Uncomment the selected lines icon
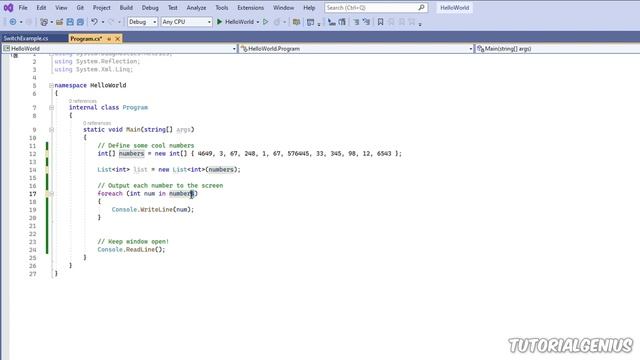This screenshot has height=360, width=640. pyautogui.click(x=366, y=22)
